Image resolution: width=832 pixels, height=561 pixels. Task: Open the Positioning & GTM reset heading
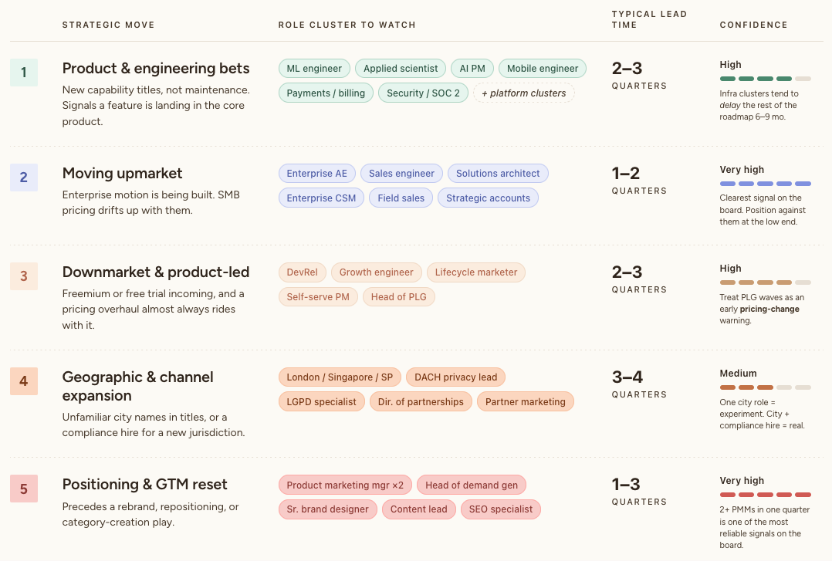pos(145,485)
